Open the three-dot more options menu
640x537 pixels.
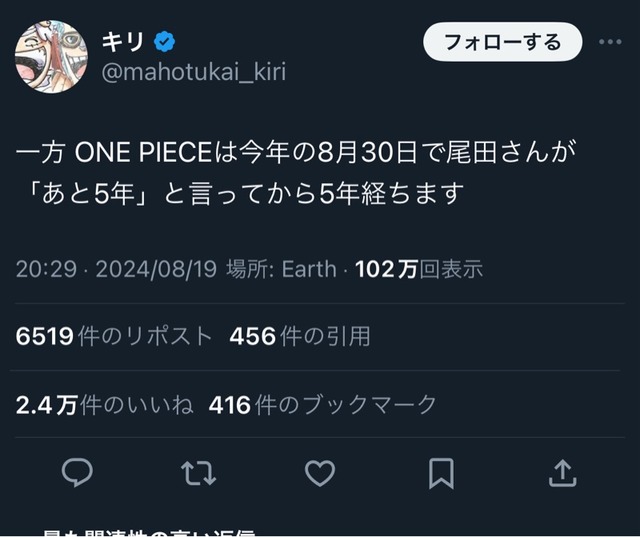point(610,42)
